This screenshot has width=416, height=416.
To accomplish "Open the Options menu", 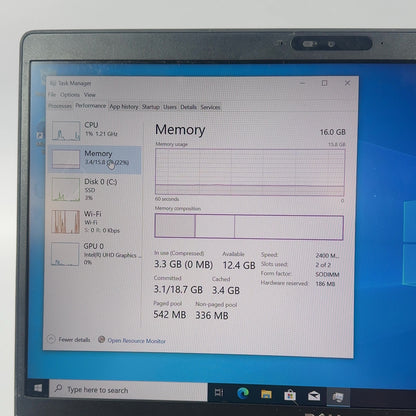I will coord(70,95).
